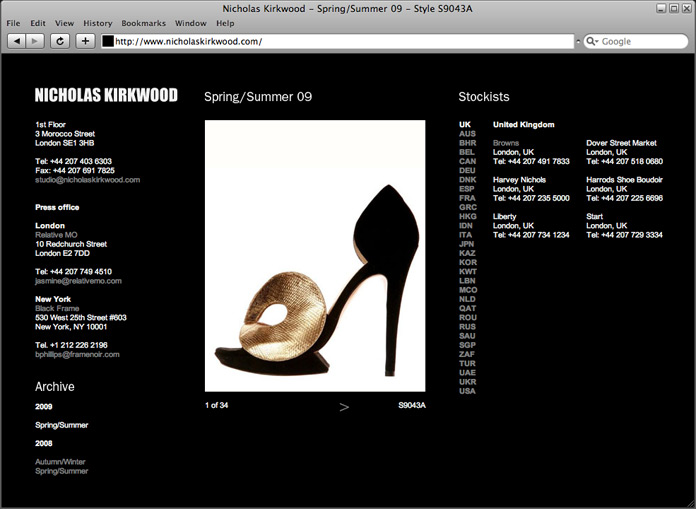Click the bphillips@framenoir.com email link

(x=77, y=354)
